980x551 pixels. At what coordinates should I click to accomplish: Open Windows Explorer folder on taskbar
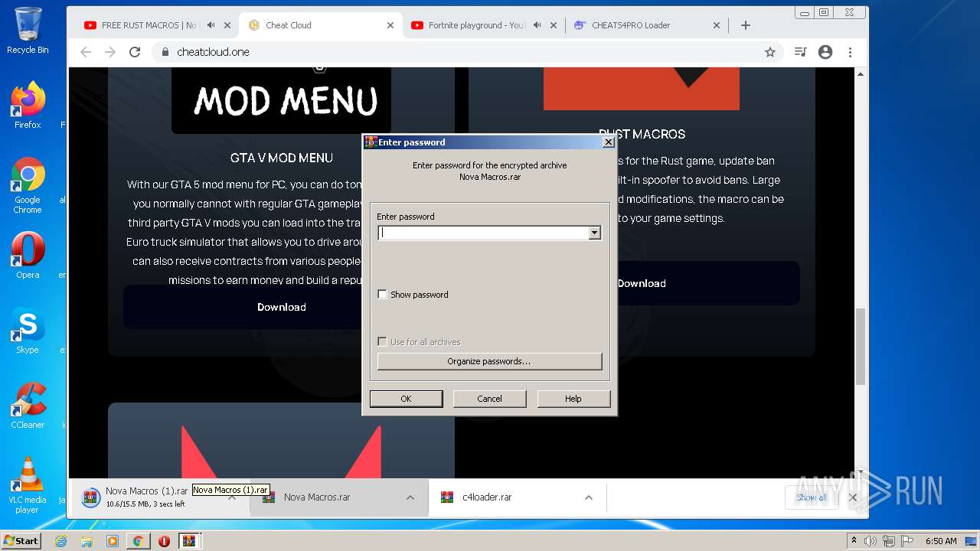[87, 541]
